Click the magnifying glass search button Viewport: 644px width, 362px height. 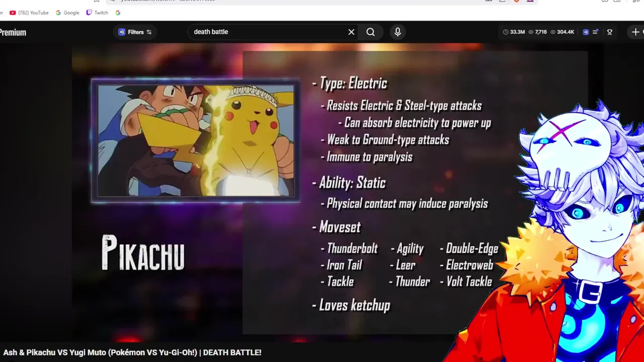(x=371, y=32)
